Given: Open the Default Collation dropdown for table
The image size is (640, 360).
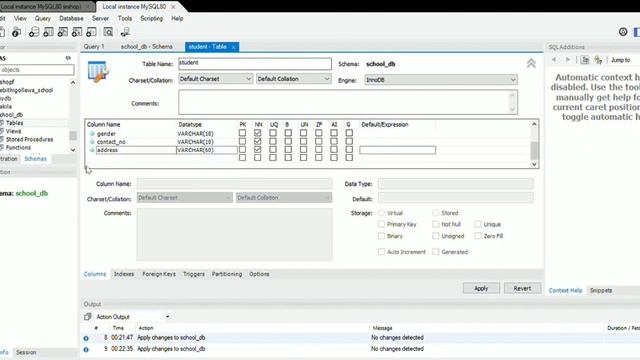Looking at the screenshot, I should (293, 79).
